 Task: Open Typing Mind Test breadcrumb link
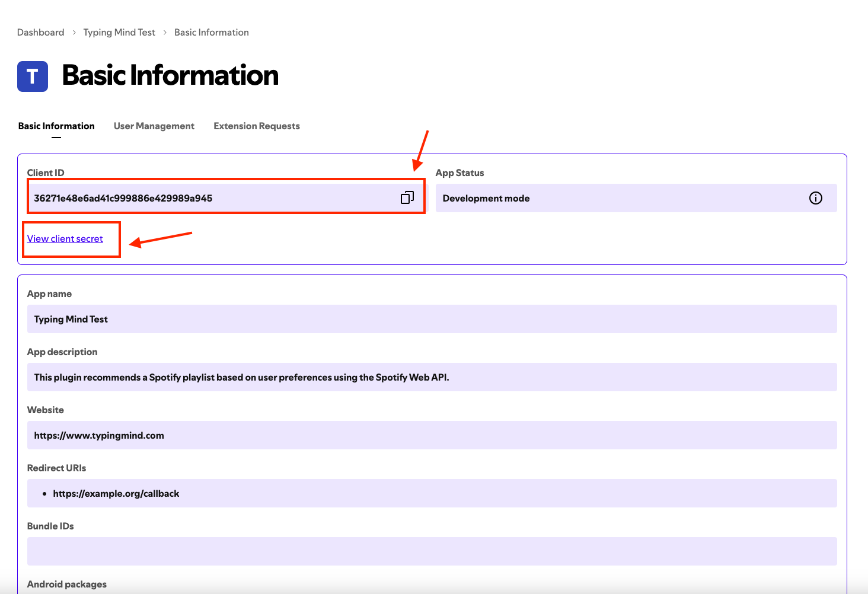[119, 33]
